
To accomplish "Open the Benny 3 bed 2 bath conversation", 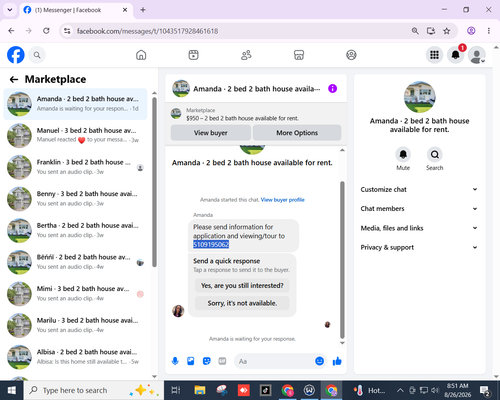I will (x=75, y=199).
